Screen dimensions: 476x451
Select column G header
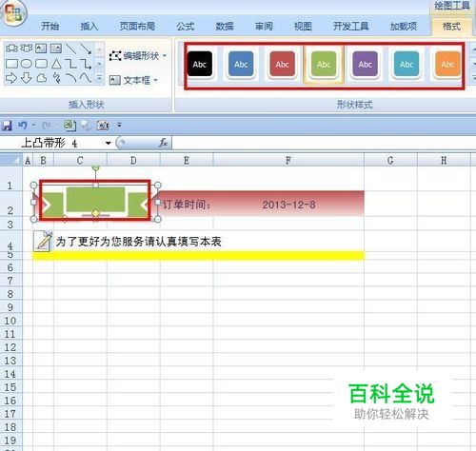click(x=390, y=161)
